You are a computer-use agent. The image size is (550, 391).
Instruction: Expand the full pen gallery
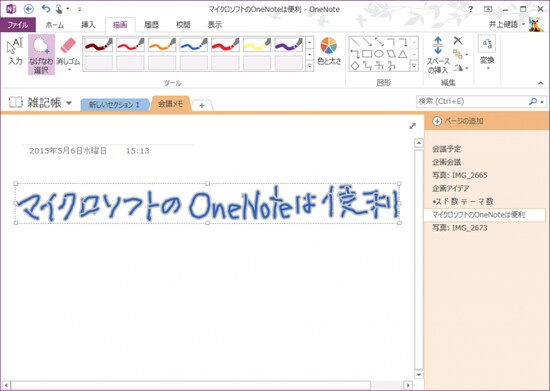309,66
